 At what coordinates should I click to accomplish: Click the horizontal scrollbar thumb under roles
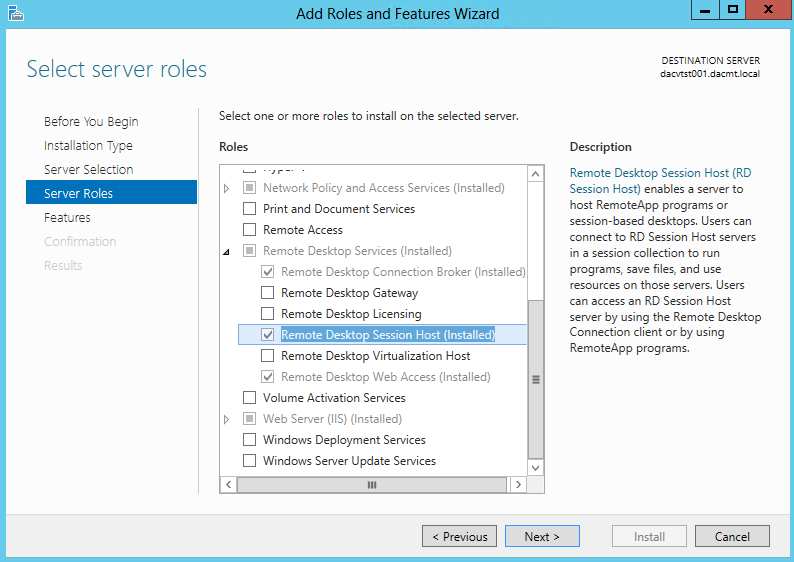372,485
